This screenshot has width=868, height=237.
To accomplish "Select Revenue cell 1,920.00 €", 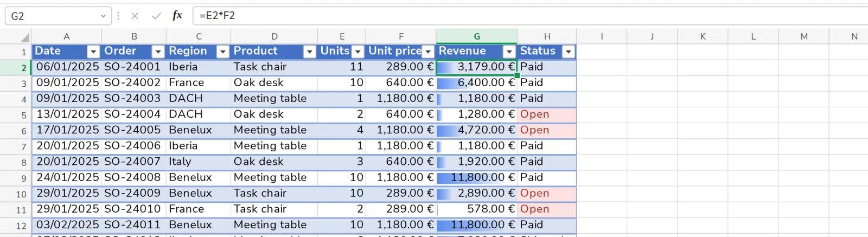I will coord(477,162).
